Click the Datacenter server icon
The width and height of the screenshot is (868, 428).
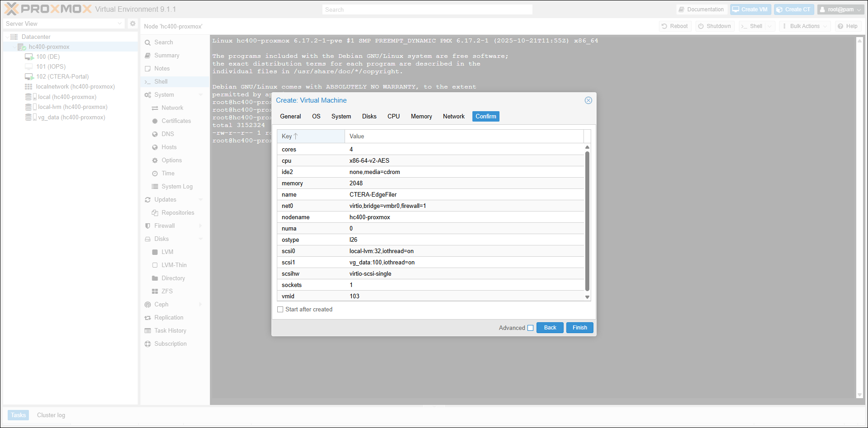click(x=14, y=37)
